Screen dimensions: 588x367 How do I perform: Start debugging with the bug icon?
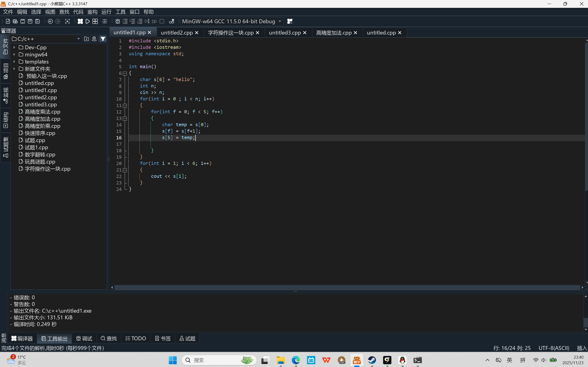118,21
